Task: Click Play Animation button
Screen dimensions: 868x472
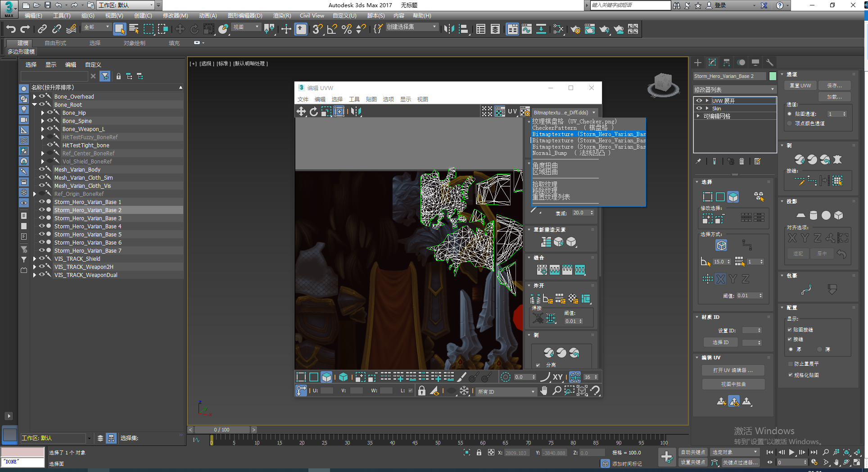Action: tap(791, 452)
